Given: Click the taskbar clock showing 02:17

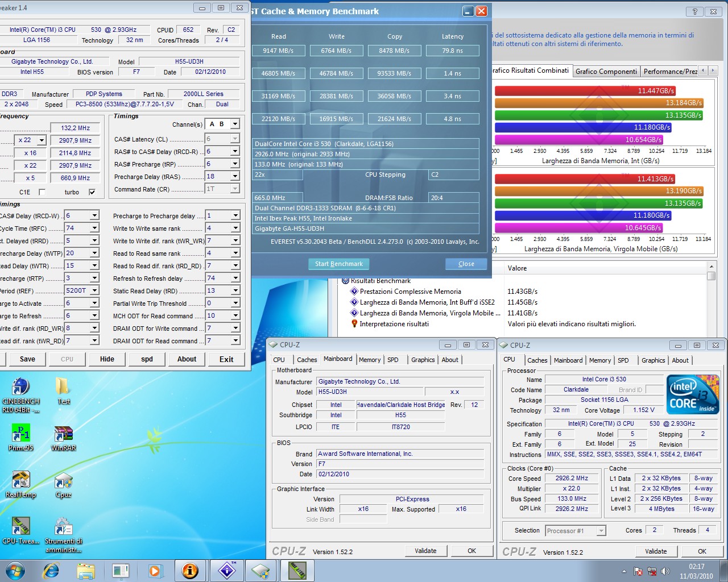Looking at the screenshot, I should coord(696,571).
